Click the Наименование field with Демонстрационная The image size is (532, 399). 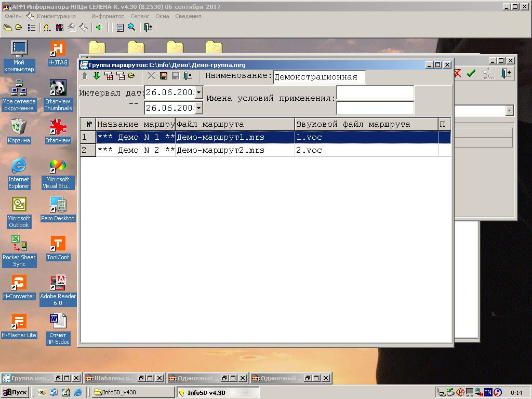tap(320, 77)
